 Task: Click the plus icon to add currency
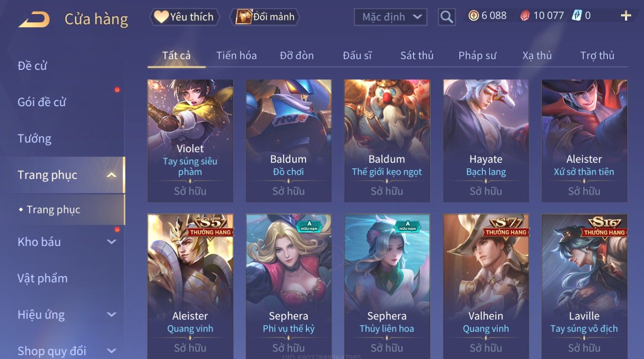tap(626, 16)
